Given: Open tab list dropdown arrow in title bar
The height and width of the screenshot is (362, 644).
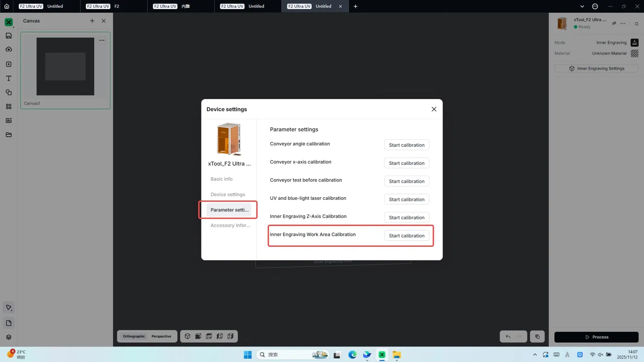Looking at the screenshot, I should 582,6.
